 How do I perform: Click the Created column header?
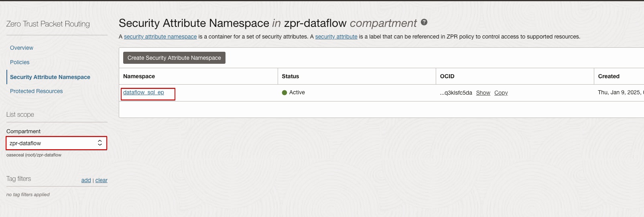(x=609, y=76)
